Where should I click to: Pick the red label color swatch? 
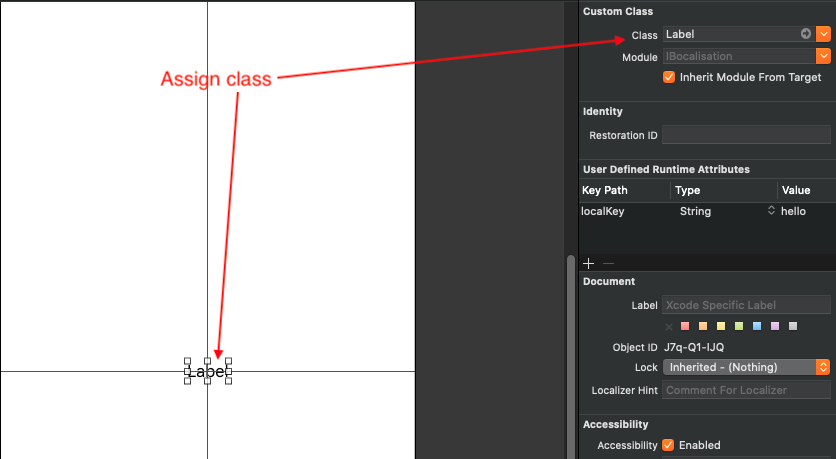click(x=685, y=326)
